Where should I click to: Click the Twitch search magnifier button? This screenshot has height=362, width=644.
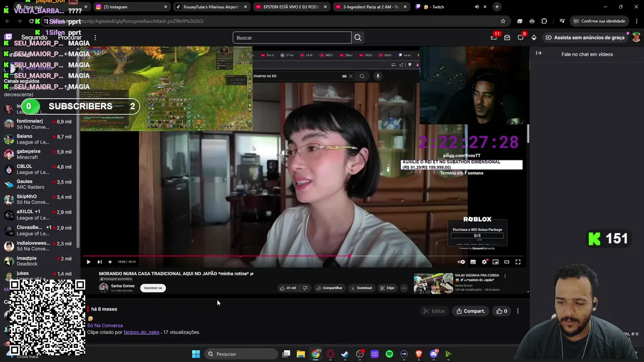tap(358, 38)
